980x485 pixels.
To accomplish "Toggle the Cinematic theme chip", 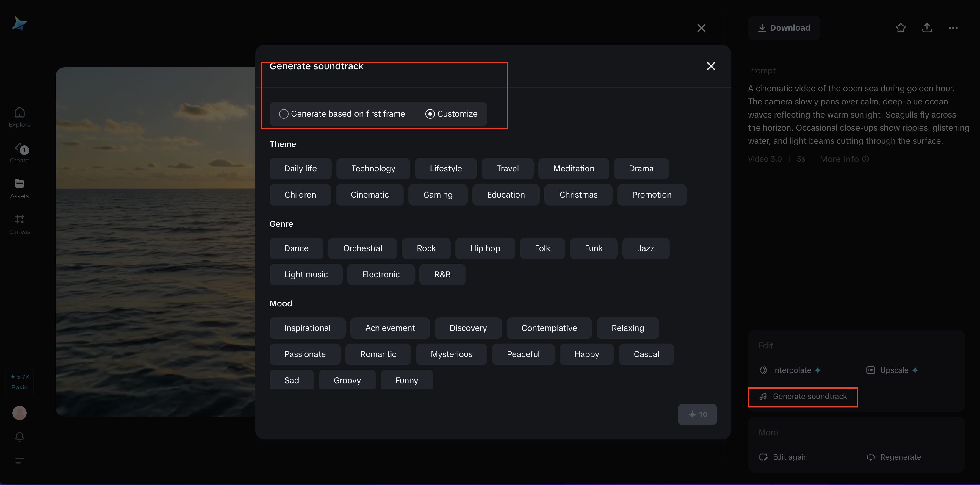I will pyautogui.click(x=370, y=195).
